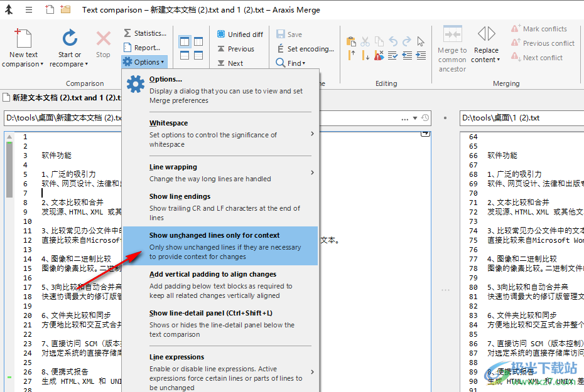Open the hamburger application menu
The height and width of the screenshot is (392, 584).
pos(29,9)
